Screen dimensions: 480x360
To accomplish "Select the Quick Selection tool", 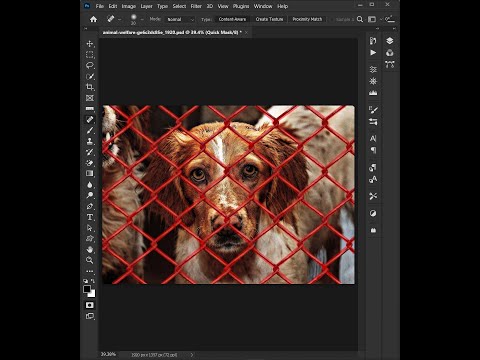I will point(90,76).
